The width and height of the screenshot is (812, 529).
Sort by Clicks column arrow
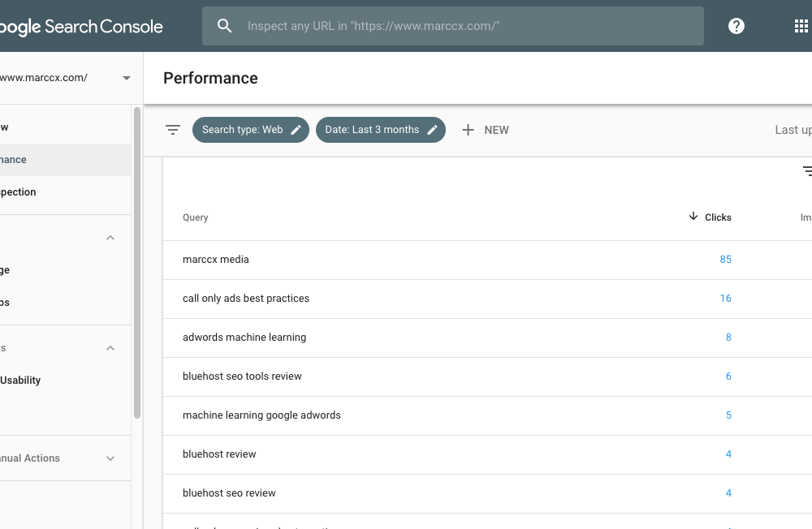point(693,217)
